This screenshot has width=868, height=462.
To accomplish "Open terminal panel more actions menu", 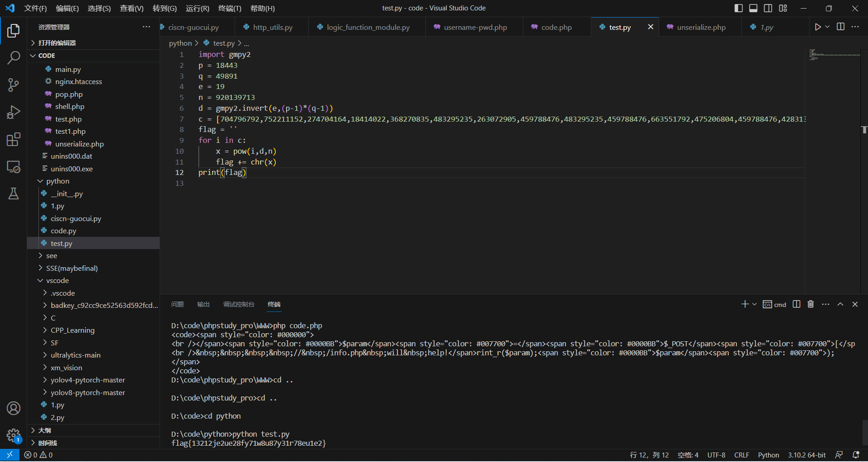I will pyautogui.click(x=826, y=304).
